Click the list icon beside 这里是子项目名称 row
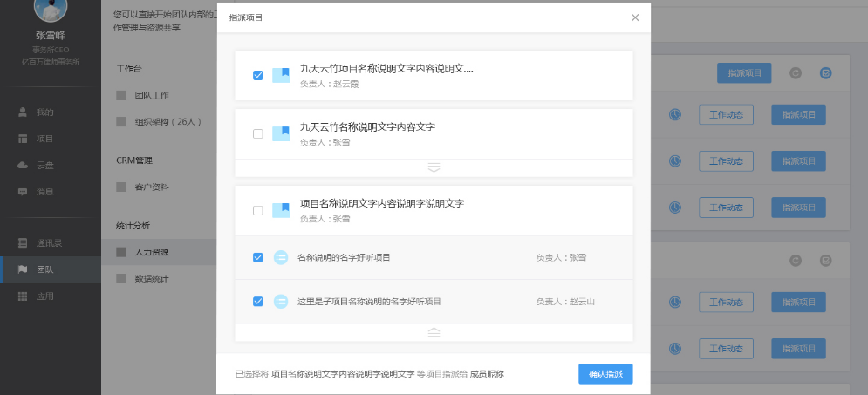This screenshot has height=395, width=868. 281,301
